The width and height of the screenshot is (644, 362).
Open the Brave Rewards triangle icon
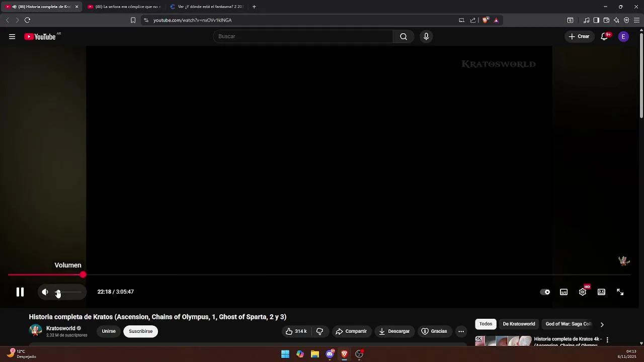pos(496,20)
